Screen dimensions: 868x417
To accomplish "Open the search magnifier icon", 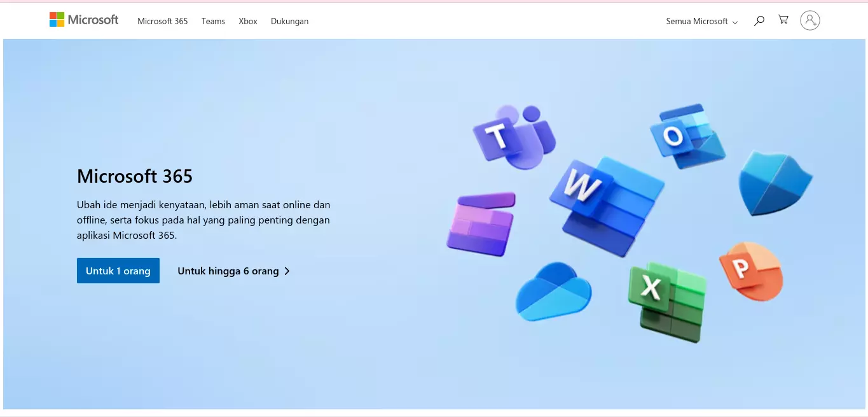I will 759,21.
